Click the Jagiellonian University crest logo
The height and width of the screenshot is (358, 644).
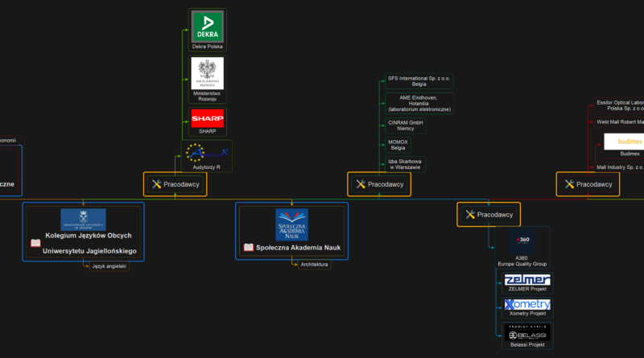click(x=84, y=220)
